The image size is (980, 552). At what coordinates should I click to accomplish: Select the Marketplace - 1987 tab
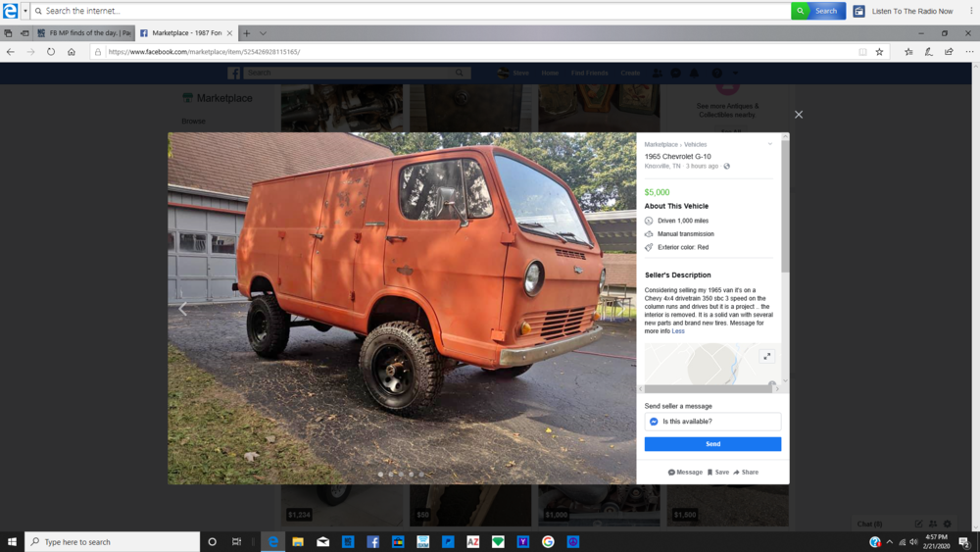(x=187, y=33)
